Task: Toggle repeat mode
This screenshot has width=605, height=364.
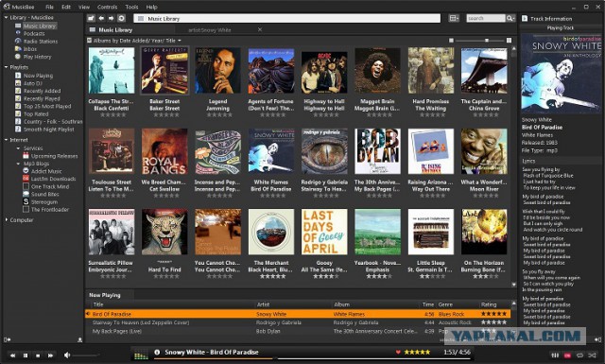Action: coord(579,355)
